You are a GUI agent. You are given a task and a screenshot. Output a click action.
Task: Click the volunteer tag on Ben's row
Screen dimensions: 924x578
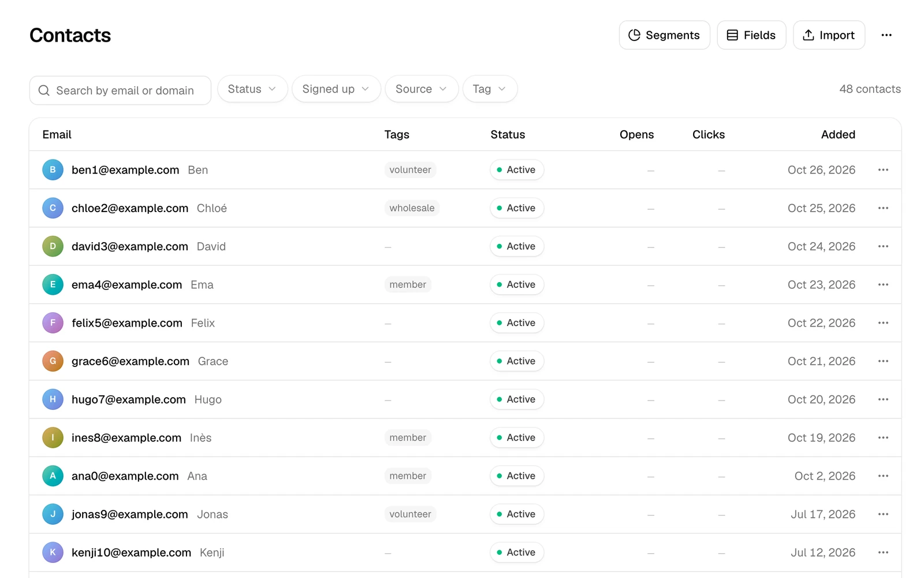(410, 170)
